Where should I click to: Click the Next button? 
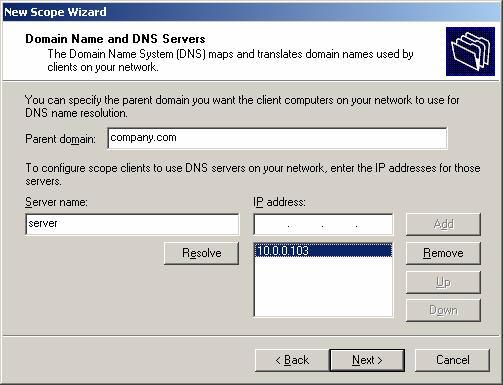tap(367, 360)
